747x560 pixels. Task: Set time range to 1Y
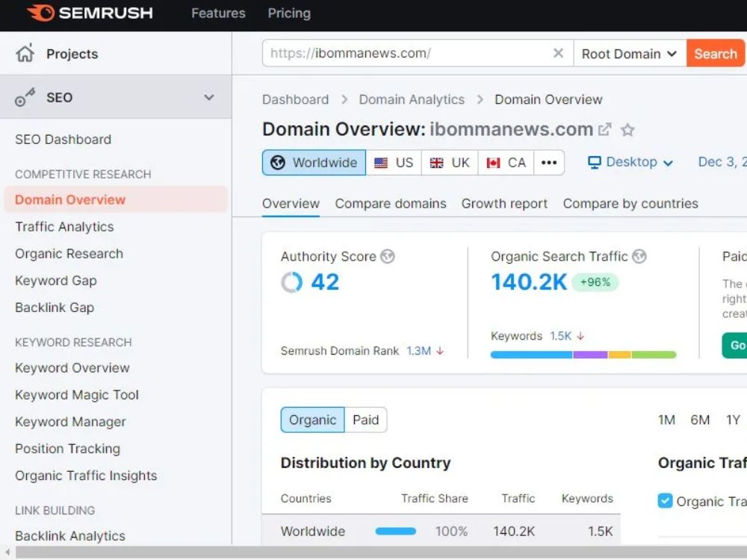click(x=733, y=420)
